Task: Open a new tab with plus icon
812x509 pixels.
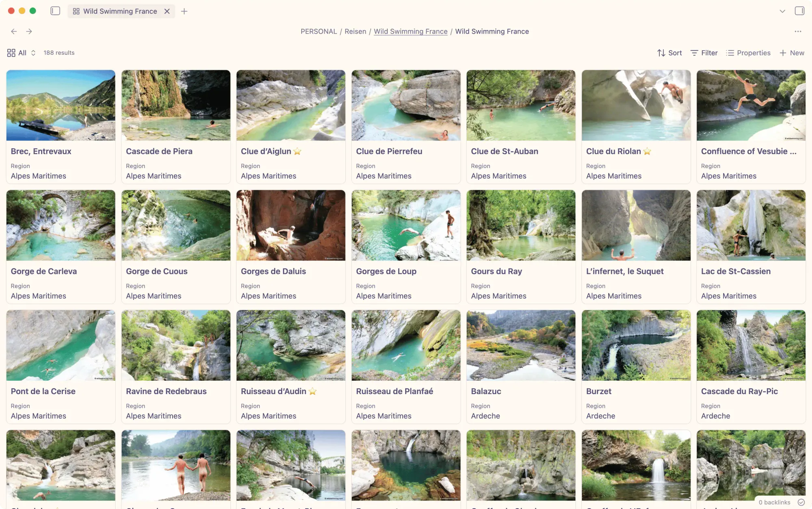Action: click(x=184, y=11)
